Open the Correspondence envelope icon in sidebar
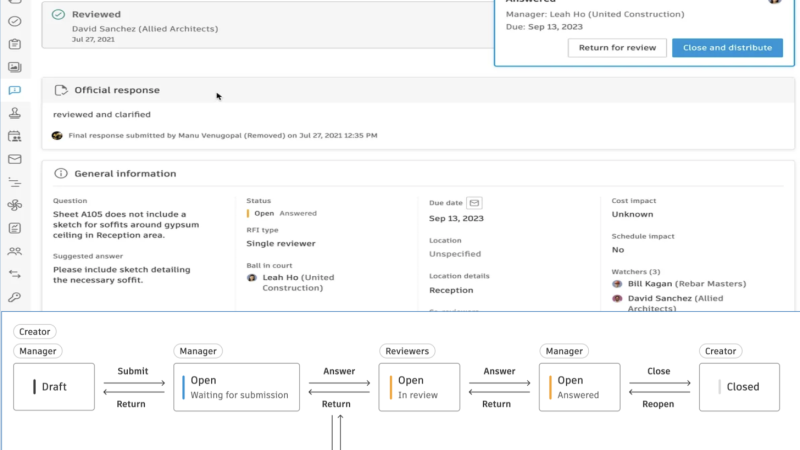The height and width of the screenshot is (450, 800). [x=14, y=159]
